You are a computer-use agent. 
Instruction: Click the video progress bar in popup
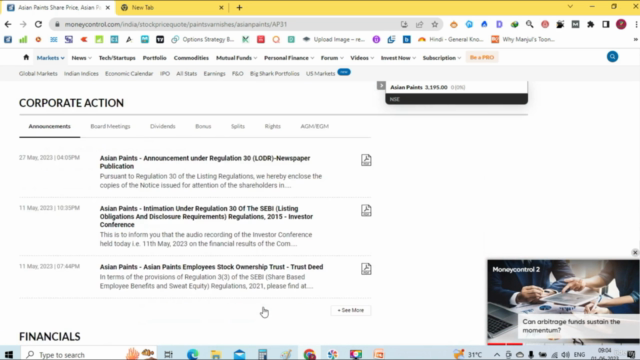point(563,344)
